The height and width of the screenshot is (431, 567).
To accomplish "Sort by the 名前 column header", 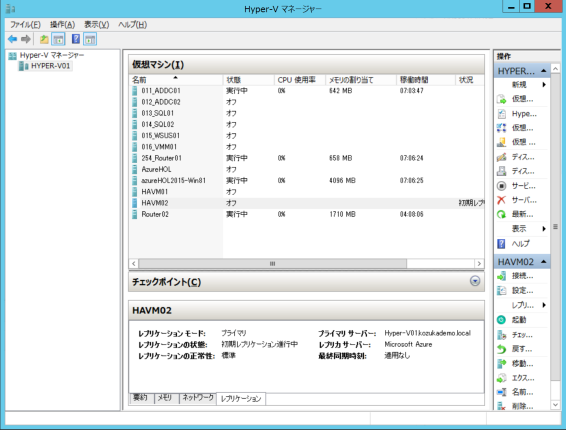I will click(176, 80).
